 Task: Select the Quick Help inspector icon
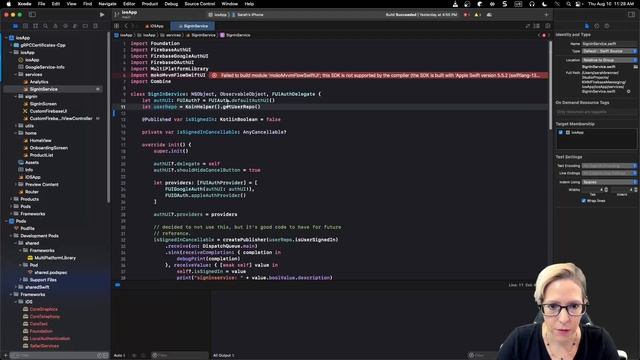coord(607,26)
